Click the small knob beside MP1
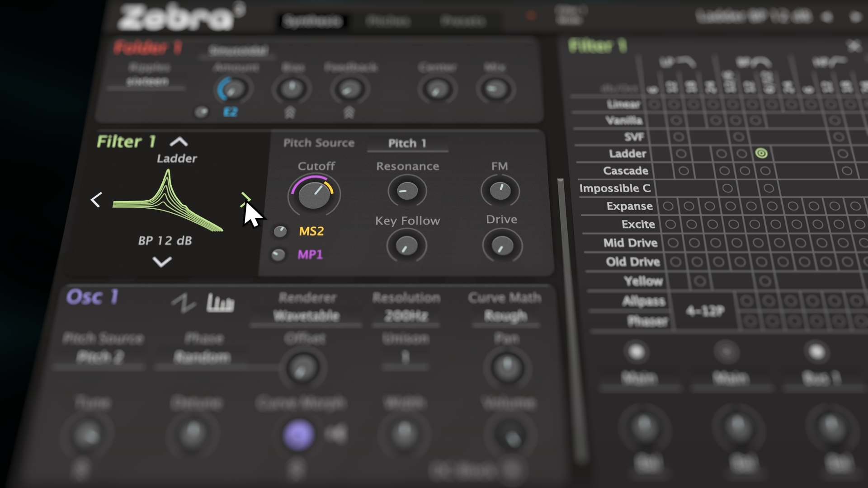868x488 pixels. coord(278,255)
